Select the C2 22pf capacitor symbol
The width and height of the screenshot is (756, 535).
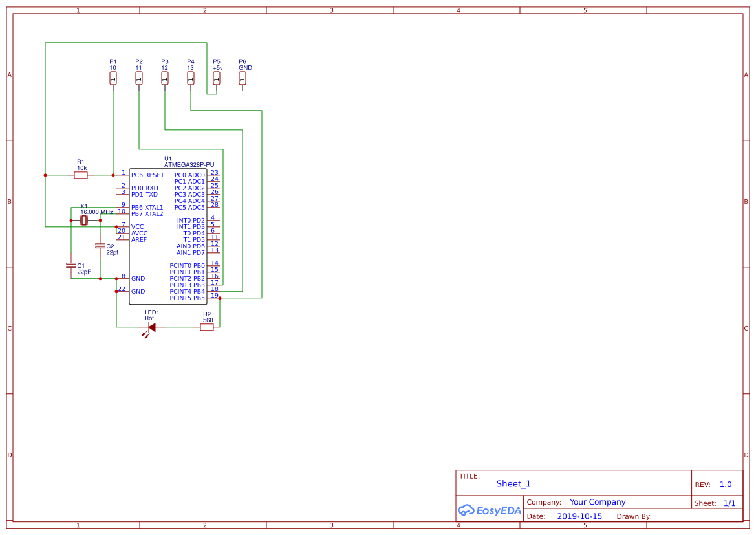100,246
